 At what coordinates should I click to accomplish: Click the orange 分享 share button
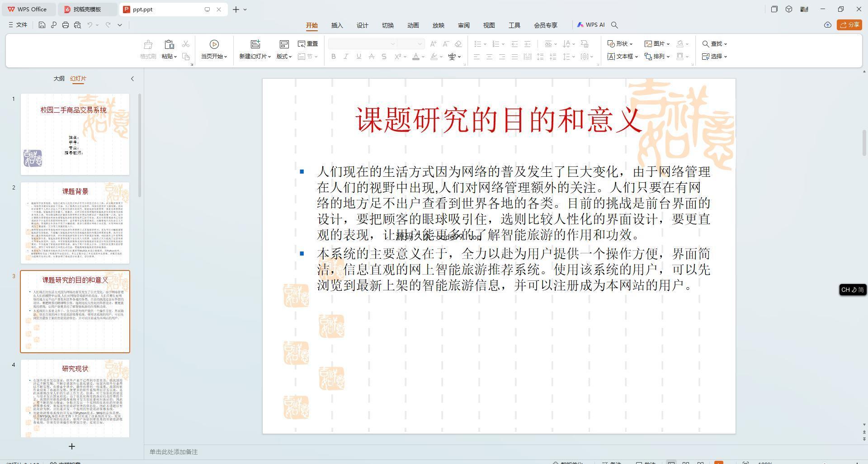pos(849,25)
